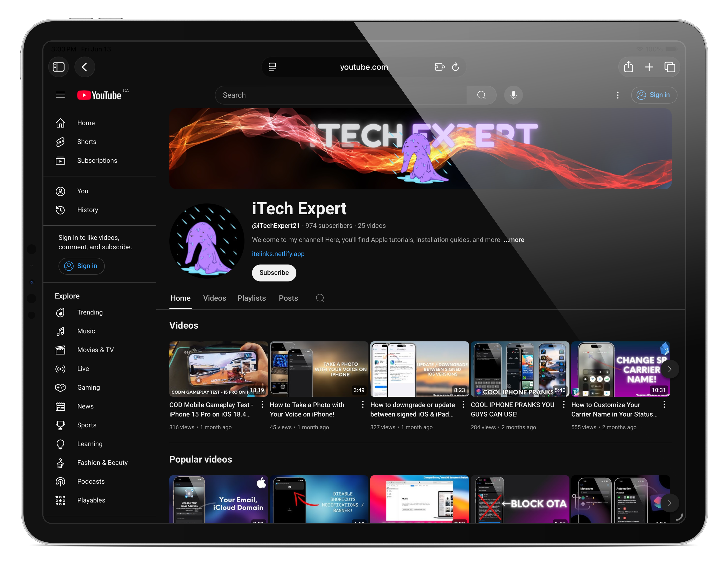Open BLOCK OTA video thumbnail
This screenshot has height=564, width=728.
pos(520,499)
